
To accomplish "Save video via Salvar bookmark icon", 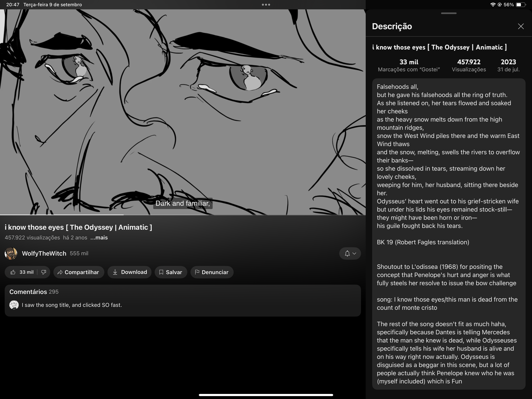I will (161, 272).
